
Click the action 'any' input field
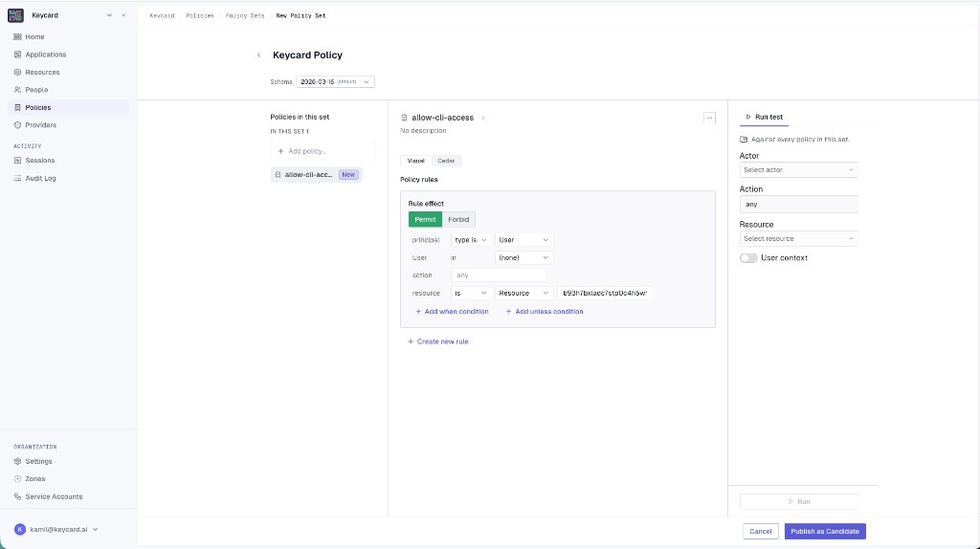499,274
